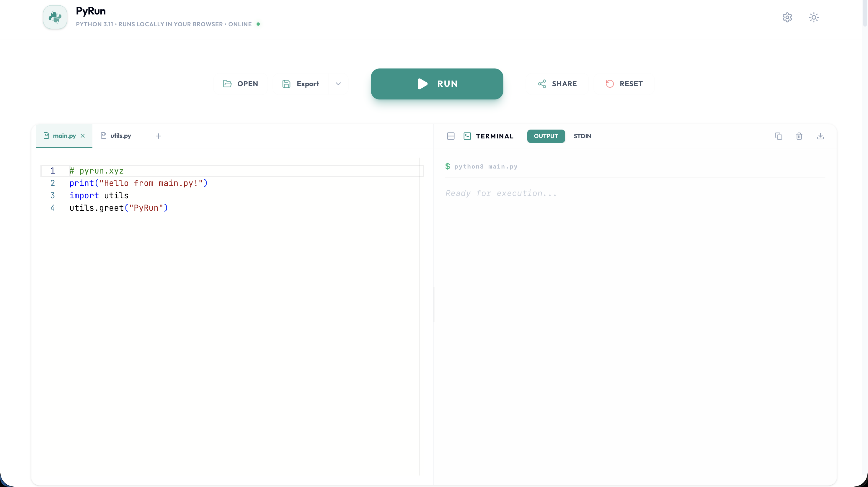Toggle the panel layout icon
This screenshot has width=868, height=487.
click(451, 136)
